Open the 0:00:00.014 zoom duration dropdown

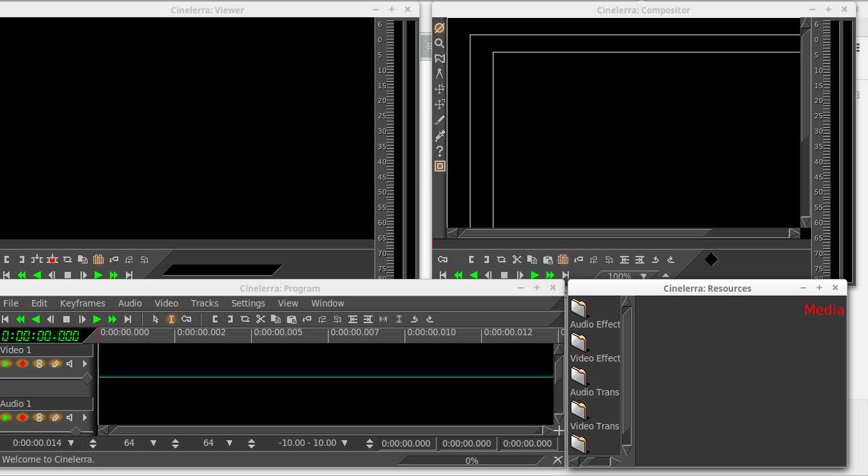(71, 443)
